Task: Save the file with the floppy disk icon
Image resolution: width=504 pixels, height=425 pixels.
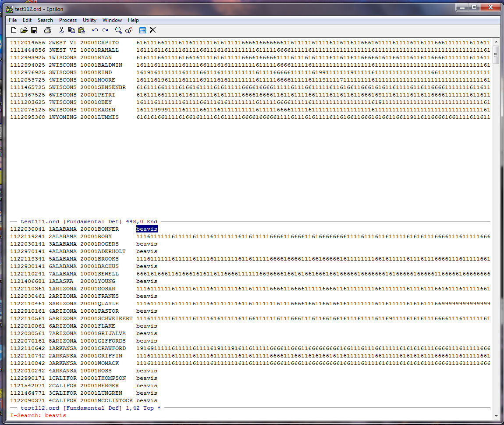Action: tap(34, 30)
